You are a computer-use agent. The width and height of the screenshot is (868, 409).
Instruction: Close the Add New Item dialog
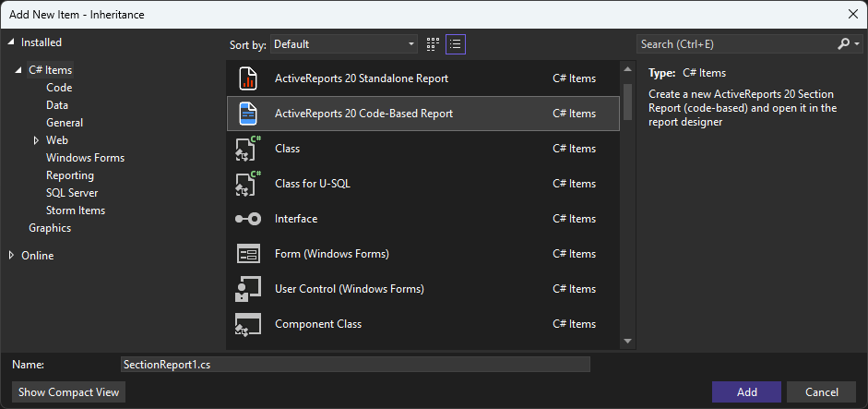[853, 15]
